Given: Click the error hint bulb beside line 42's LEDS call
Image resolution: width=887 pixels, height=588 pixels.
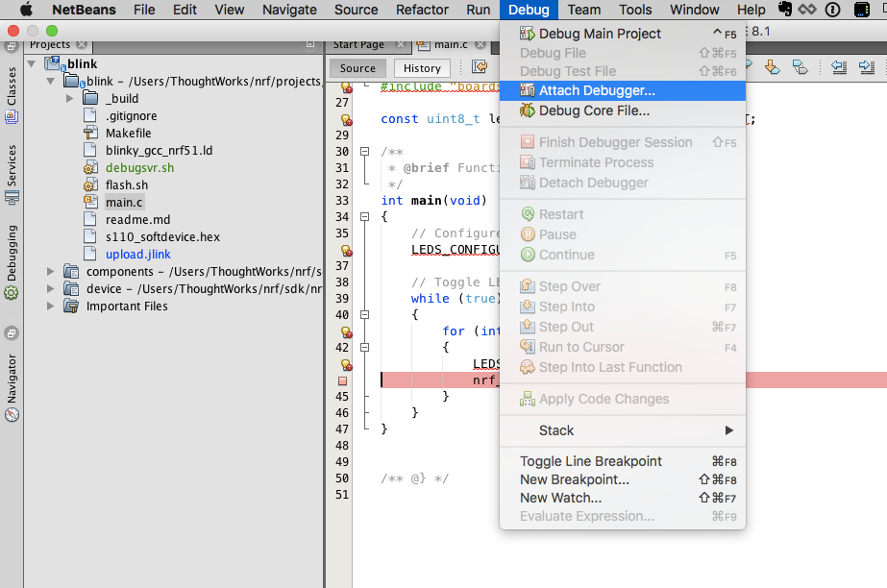Looking at the screenshot, I should [346, 365].
